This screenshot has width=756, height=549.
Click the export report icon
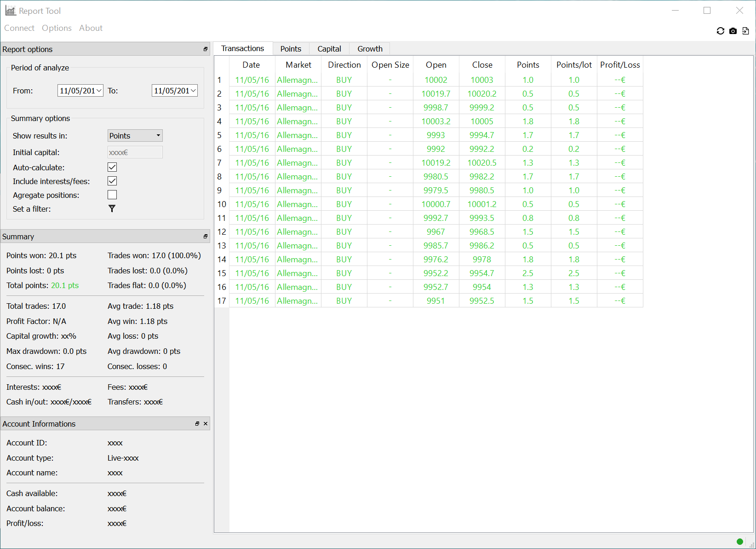tap(745, 31)
